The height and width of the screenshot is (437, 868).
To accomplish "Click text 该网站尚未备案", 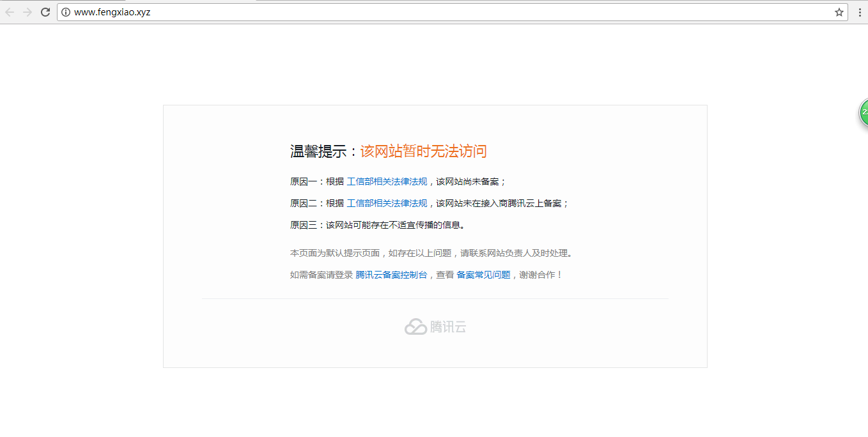I will pyautogui.click(x=468, y=181).
